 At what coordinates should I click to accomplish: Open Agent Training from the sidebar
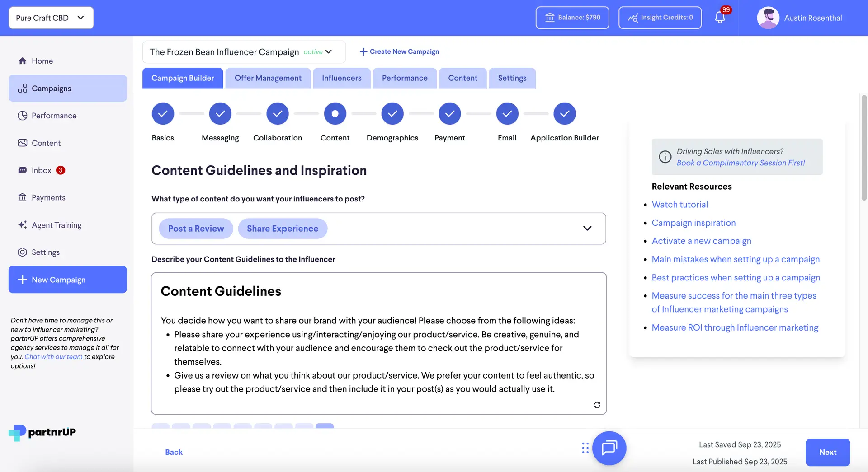(56, 225)
